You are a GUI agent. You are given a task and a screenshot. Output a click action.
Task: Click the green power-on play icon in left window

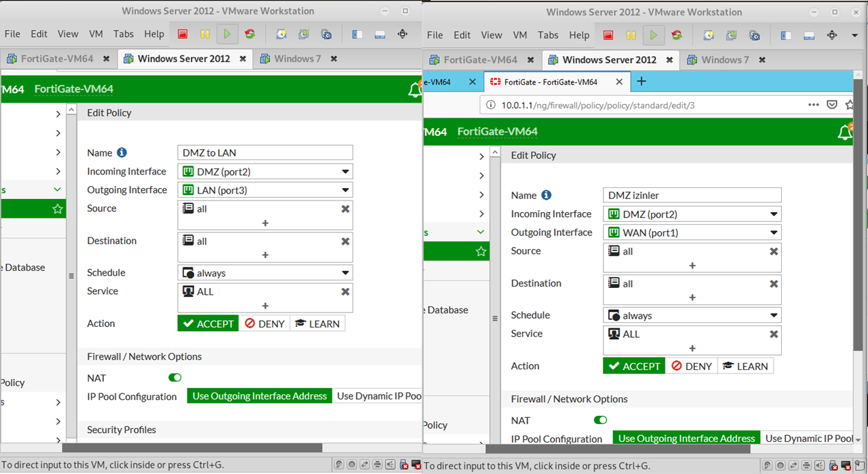pos(227,34)
